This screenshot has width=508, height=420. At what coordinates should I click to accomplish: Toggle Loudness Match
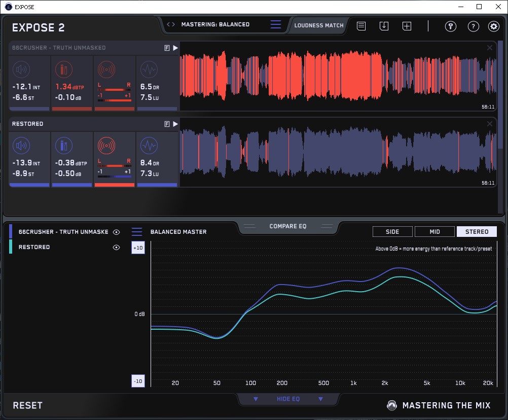(319, 25)
